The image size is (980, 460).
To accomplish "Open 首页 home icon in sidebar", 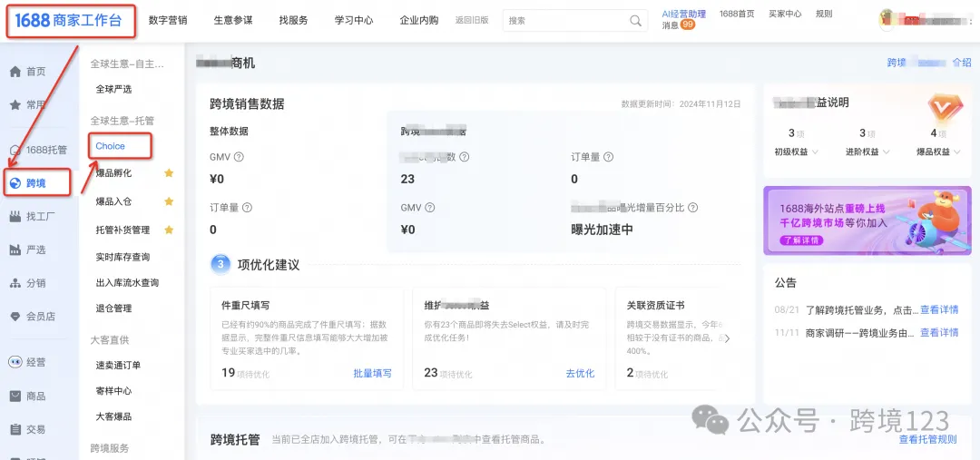I will click(15, 72).
